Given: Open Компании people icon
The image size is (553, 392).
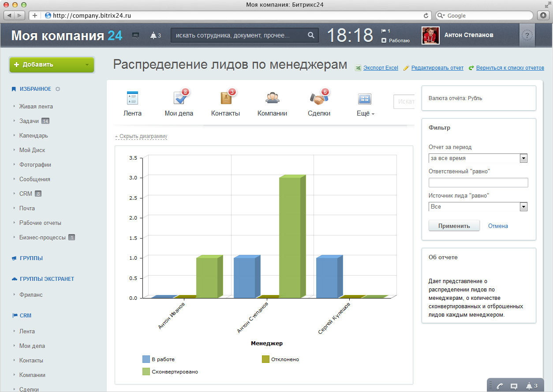Looking at the screenshot, I should 272,97.
